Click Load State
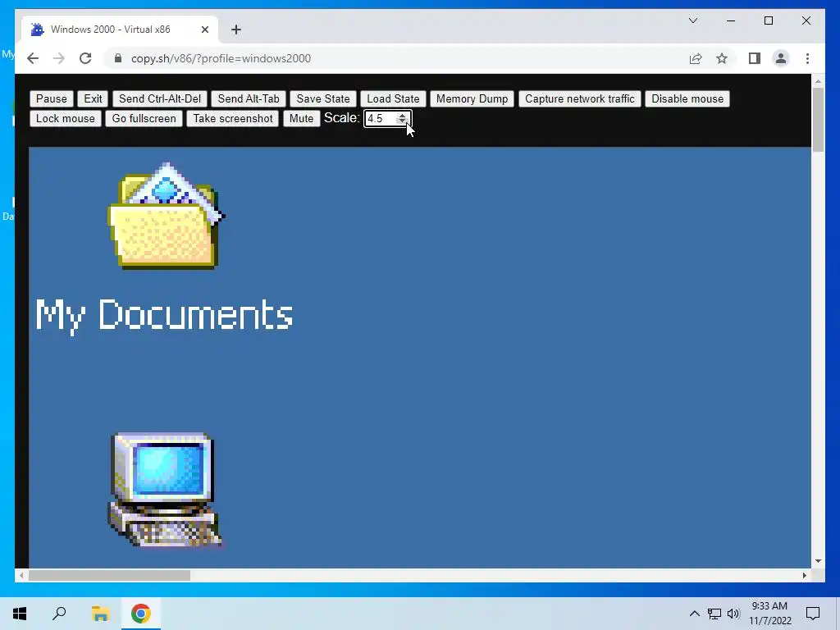Screen dimensions: 840x630 tap(393, 98)
